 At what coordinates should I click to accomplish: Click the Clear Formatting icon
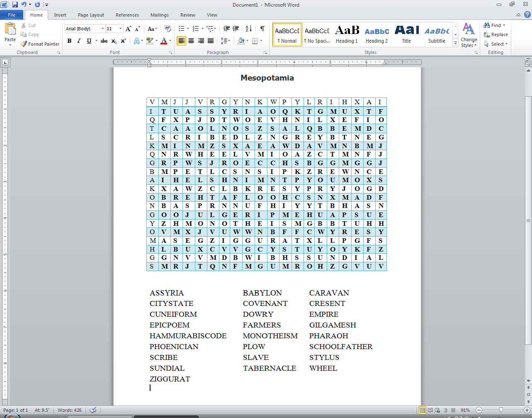(168, 29)
